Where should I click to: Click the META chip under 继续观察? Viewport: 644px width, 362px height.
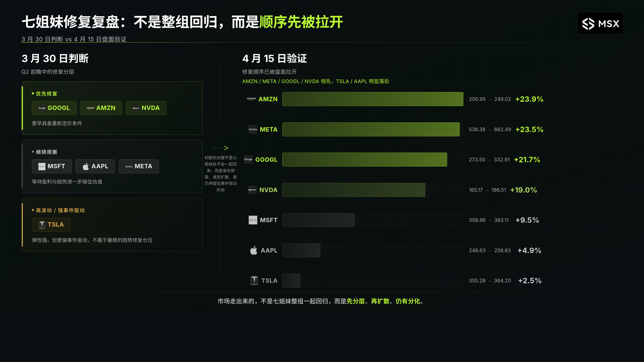click(x=139, y=166)
